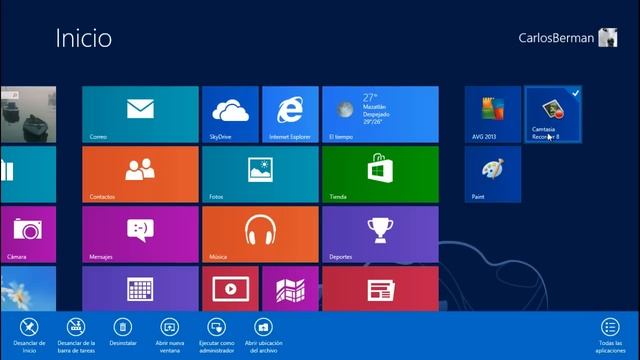Open the Deportes tile

pyautogui.click(x=380, y=234)
